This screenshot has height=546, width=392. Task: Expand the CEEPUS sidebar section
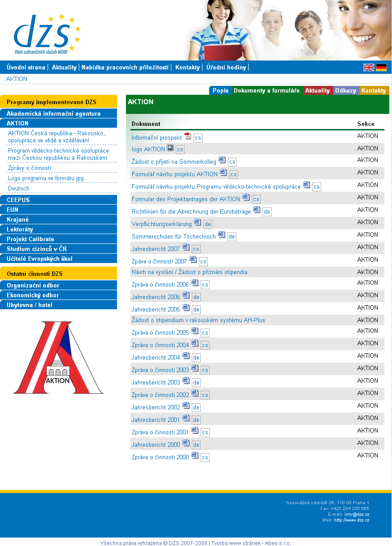coord(18,200)
